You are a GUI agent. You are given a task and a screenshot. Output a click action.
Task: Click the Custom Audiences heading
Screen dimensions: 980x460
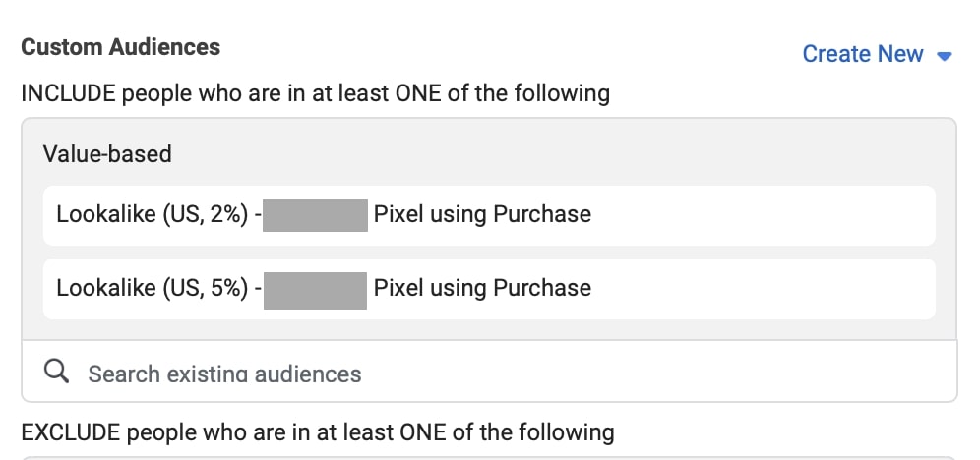point(121,47)
